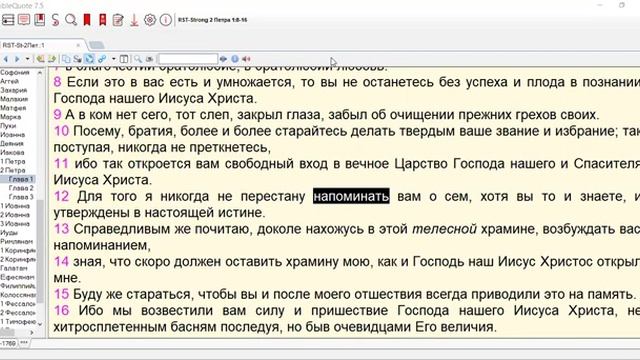Select book Иакова in list
Viewport: 640px width, 360px height.
pyautogui.click(x=12, y=153)
